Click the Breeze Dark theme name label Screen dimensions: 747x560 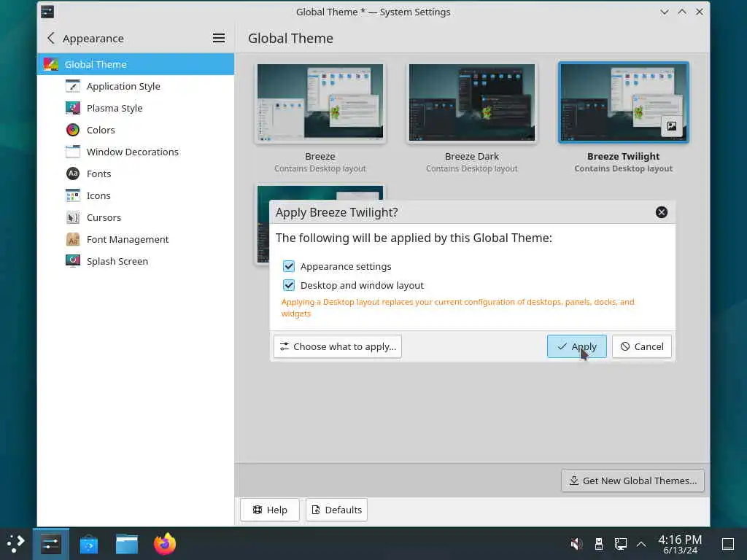472,156
